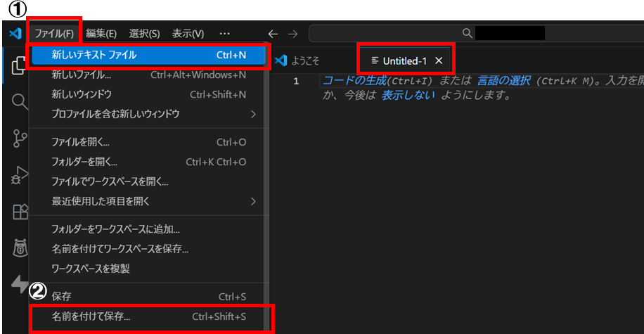Expand プロファイルを含む新しいウィンドウ submenu

148,114
